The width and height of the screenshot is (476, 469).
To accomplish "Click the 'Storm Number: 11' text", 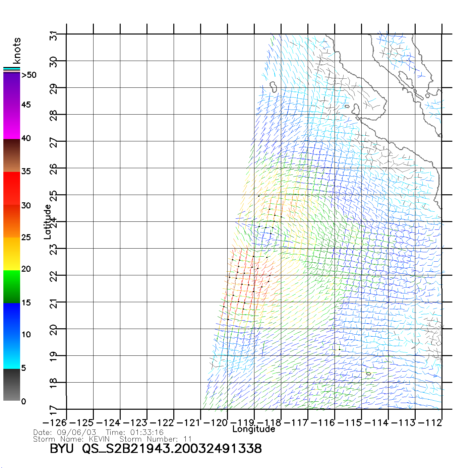I will (156, 439).
